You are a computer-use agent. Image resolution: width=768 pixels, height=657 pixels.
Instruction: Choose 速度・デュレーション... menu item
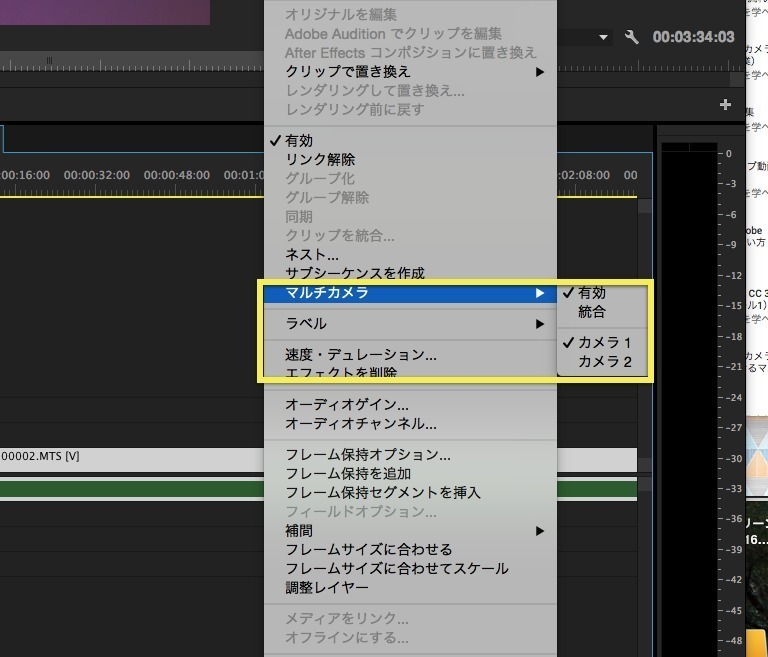pyautogui.click(x=410, y=354)
